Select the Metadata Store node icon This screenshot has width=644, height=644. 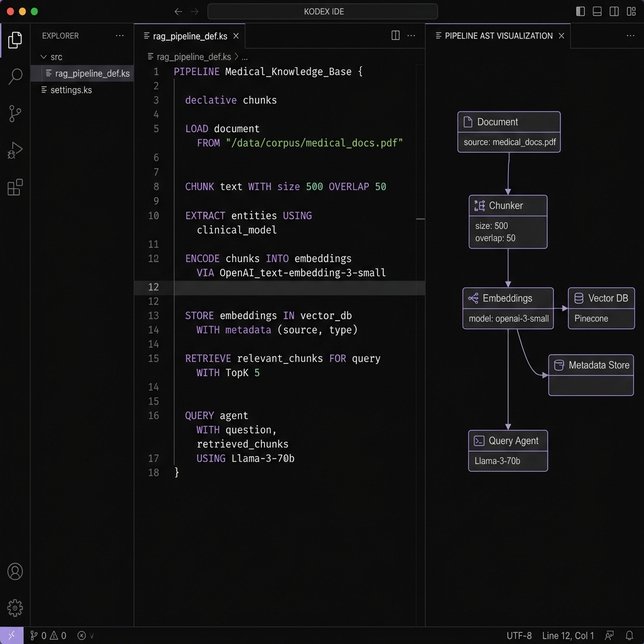tap(559, 365)
